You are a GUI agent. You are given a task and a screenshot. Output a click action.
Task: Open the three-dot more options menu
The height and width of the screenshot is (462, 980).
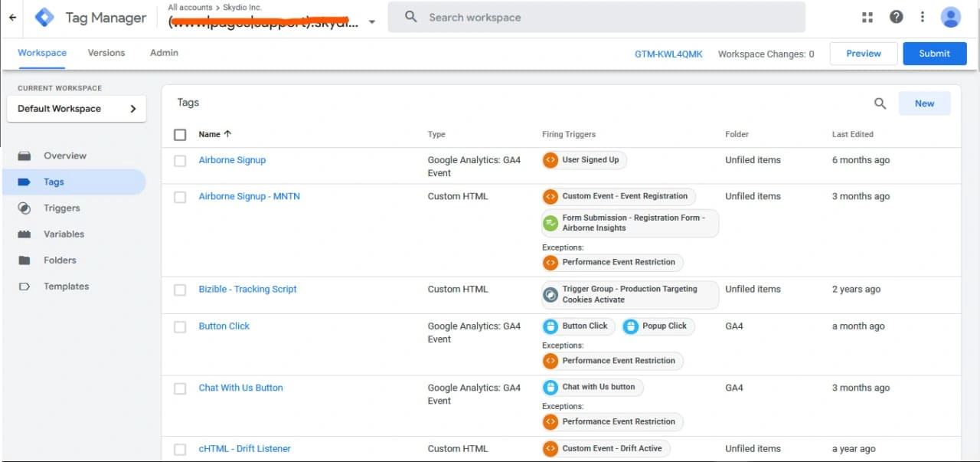923,17
